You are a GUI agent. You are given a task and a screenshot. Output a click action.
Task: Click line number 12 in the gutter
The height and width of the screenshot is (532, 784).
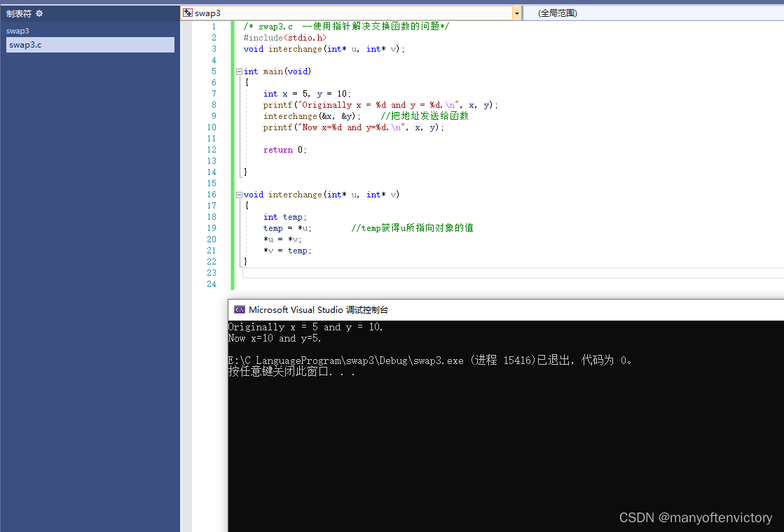click(x=212, y=150)
